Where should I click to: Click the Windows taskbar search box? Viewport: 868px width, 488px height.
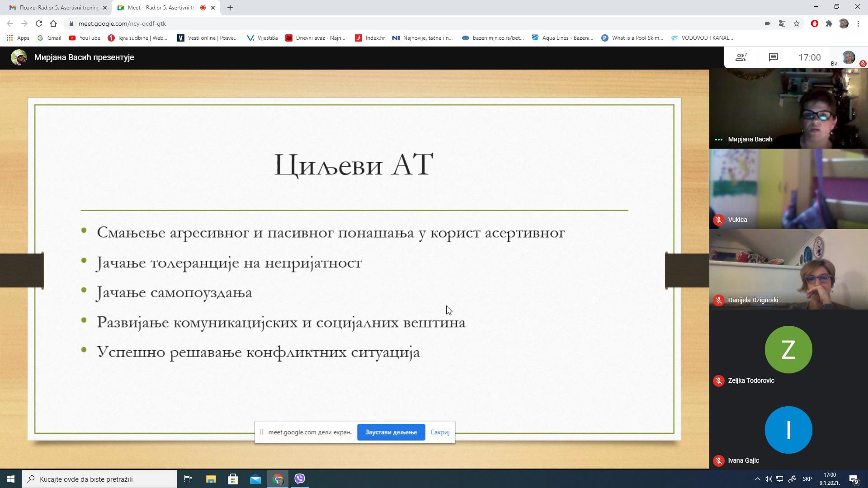(x=99, y=479)
